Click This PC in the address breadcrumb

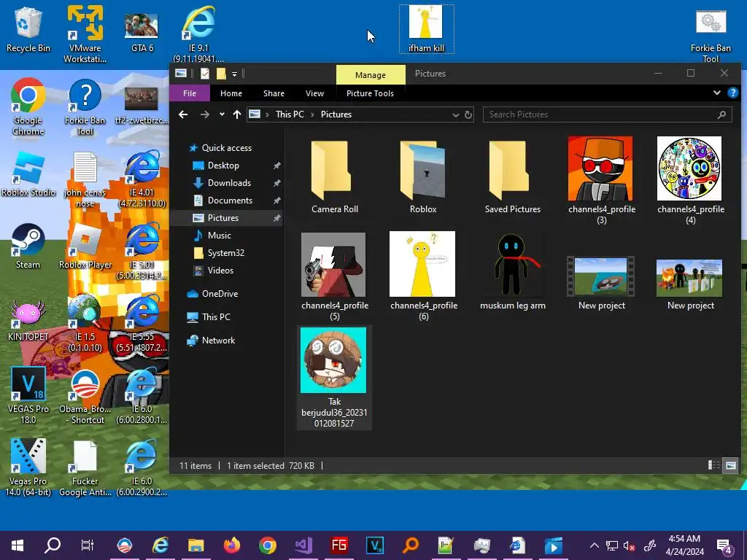pyautogui.click(x=290, y=114)
